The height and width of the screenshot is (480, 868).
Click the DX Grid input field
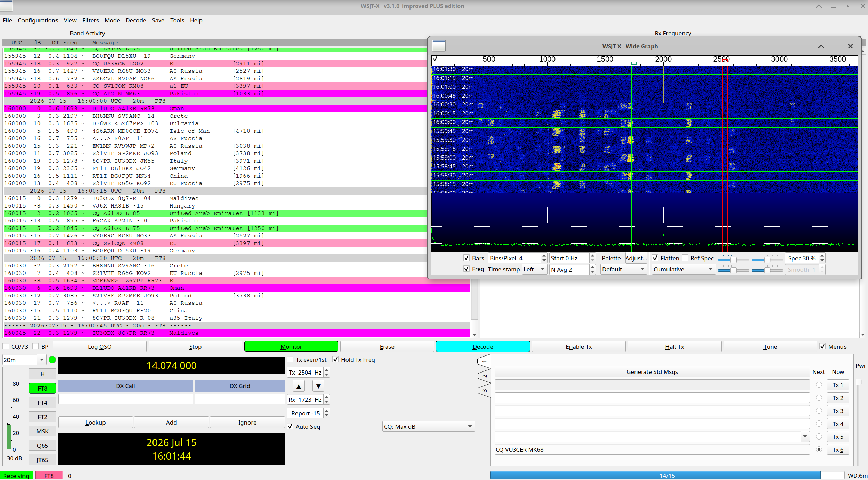click(240, 399)
